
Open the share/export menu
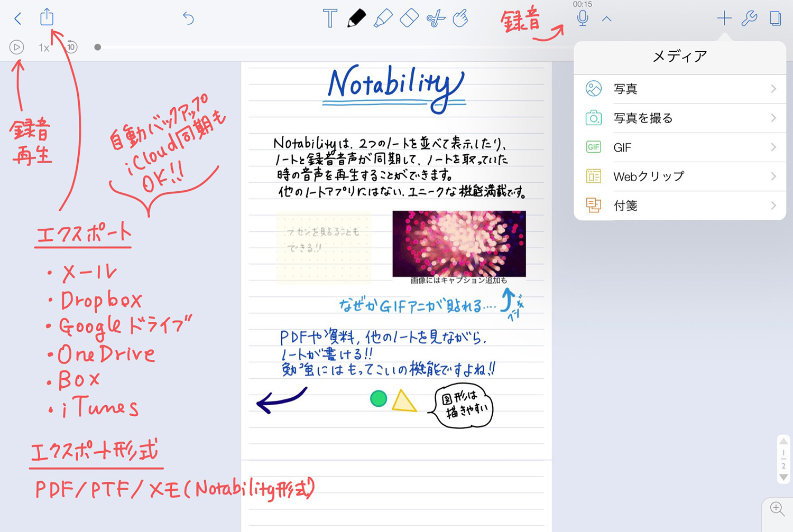[x=47, y=17]
